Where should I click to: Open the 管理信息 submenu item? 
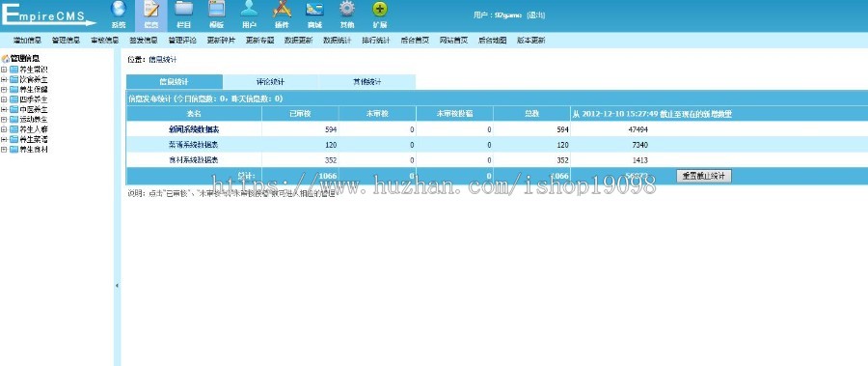pyautogui.click(x=66, y=41)
